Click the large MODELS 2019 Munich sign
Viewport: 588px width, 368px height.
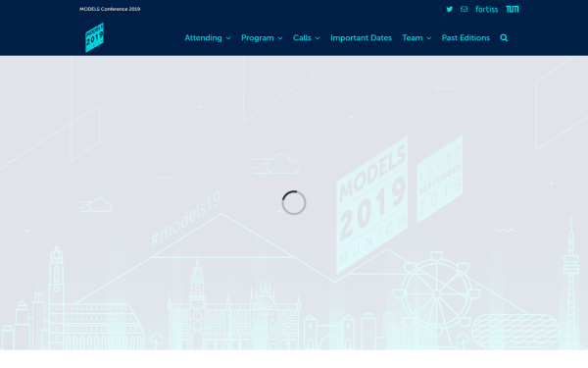point(372,205)
